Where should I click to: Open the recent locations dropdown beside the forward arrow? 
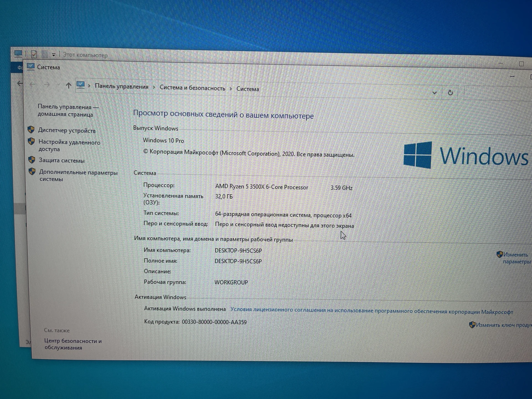(x=58, y=85)
